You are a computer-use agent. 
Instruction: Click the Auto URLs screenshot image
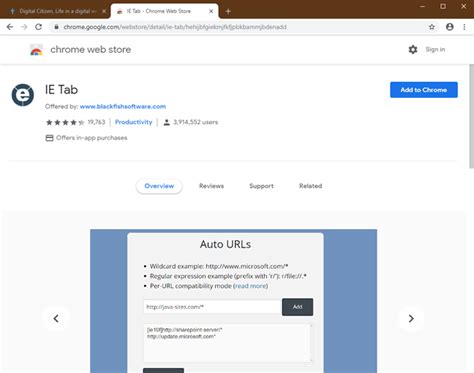(233, 301)
